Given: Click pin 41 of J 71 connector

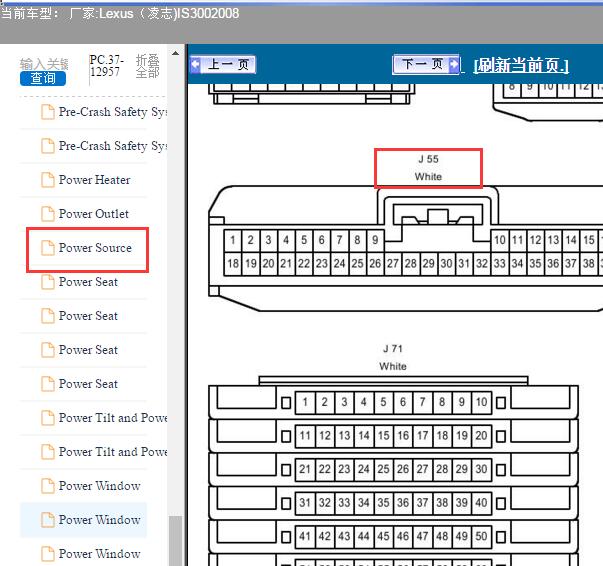Looking at the screenshot, I should (305, 536).
